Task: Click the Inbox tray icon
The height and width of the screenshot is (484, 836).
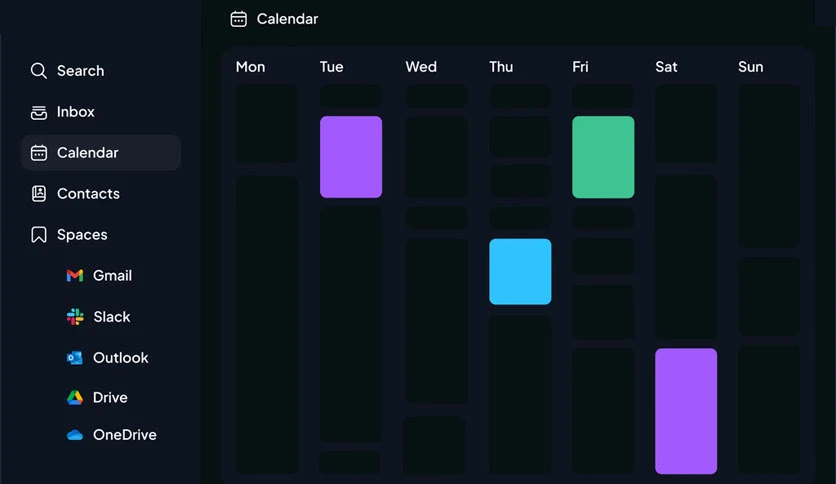Action: (x=38, y=112)
